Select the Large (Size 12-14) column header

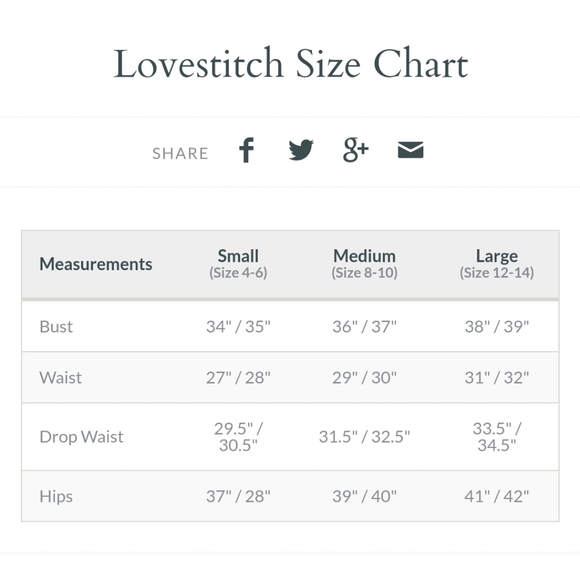[x=497, y=264]
